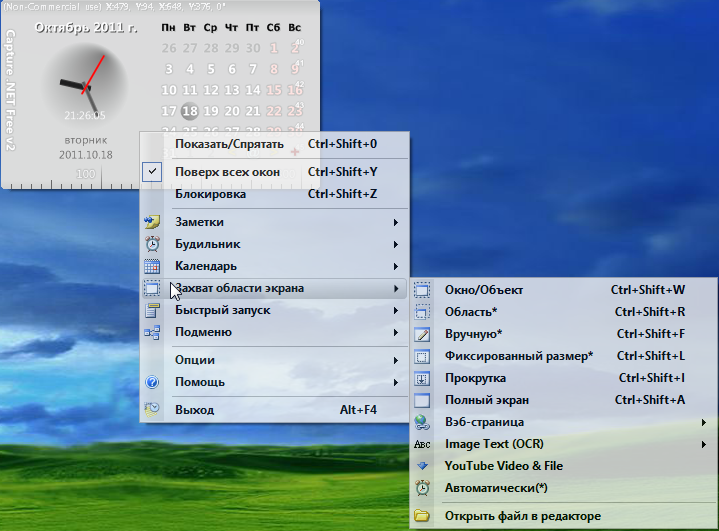Screen dimensions: 719x531
Task: Click the Окно/Объект capture icon
Action: 422,290
